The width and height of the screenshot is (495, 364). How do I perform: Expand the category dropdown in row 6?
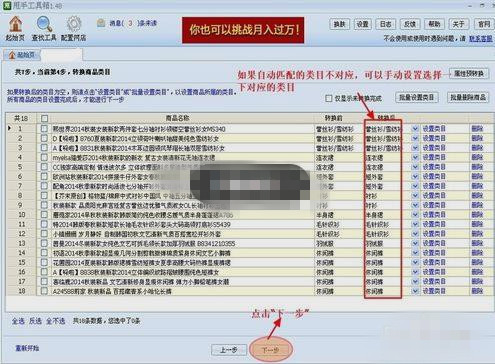pos(415,177)
